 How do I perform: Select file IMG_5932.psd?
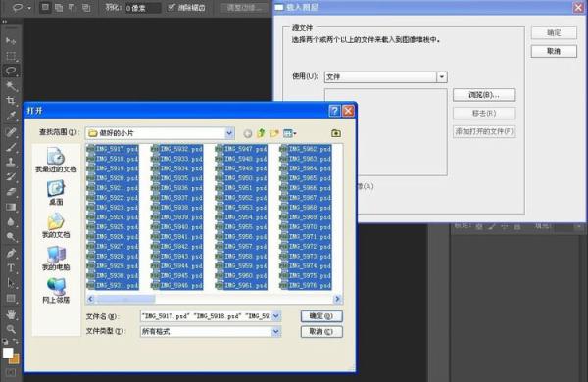pyautogui.click(x=177, y=149)
